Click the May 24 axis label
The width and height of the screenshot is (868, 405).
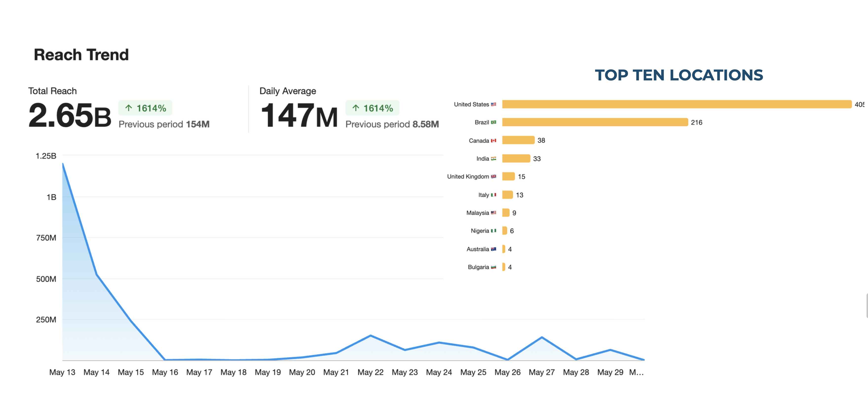click(x=439, y=372)
